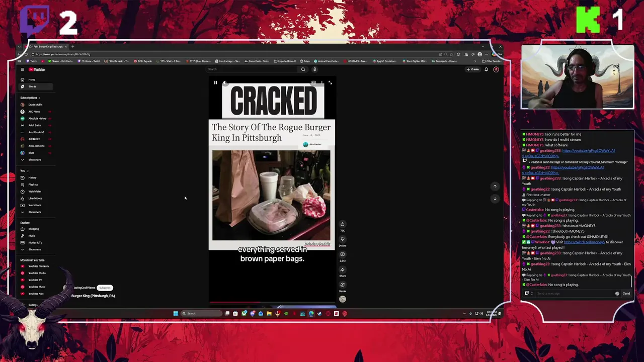Open the browser tab list dropdown
The image size is (644, 362).
point(20,47)
